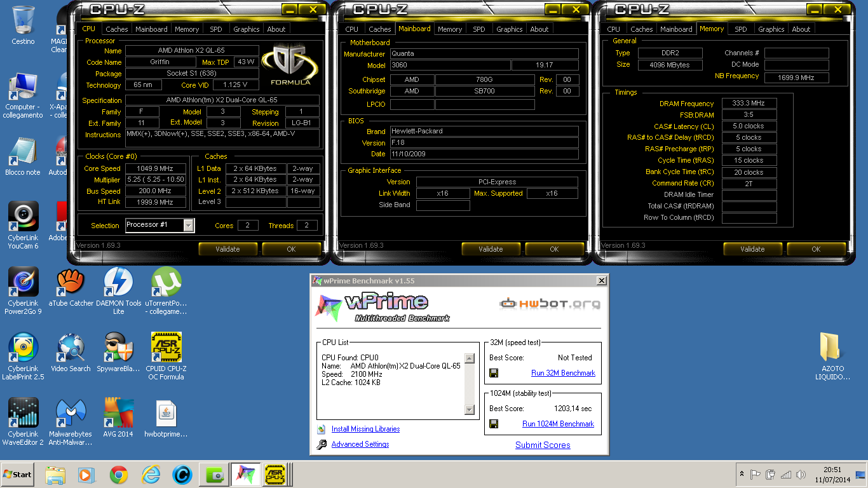Open Windows Media Player from taskbar
The image size is (868, 488).
click(x=86, y=475)
